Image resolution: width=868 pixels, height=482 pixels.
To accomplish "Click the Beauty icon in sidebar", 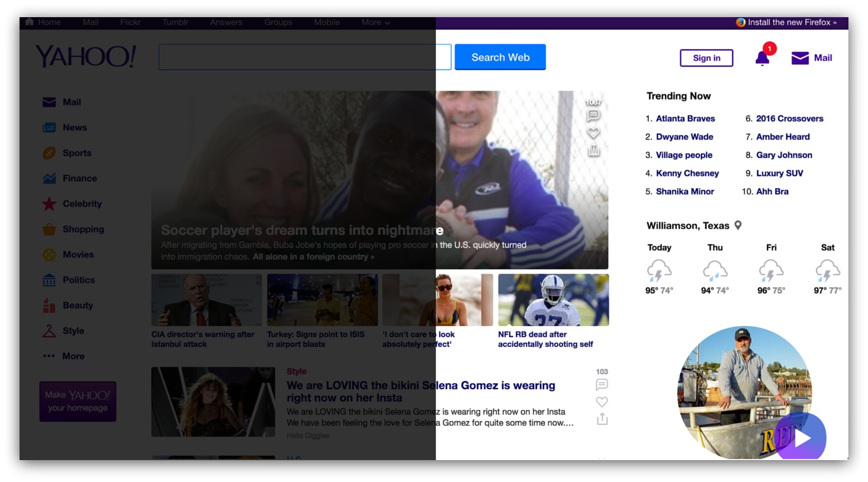I will [49, 306].
